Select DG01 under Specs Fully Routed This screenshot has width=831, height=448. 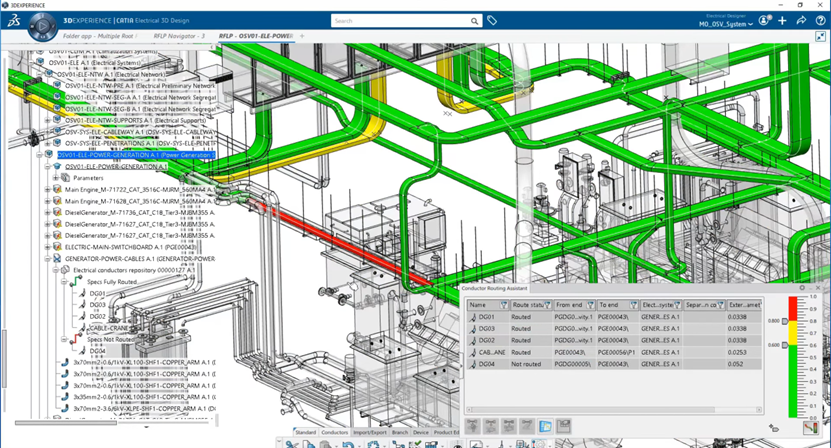(98, 293)
